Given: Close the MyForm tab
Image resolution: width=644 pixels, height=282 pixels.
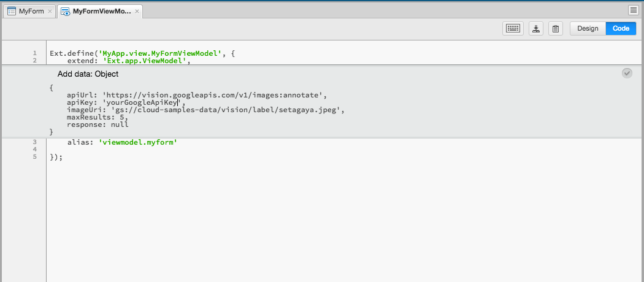Looking at the screenshot, I should click(x=50, y=12).
